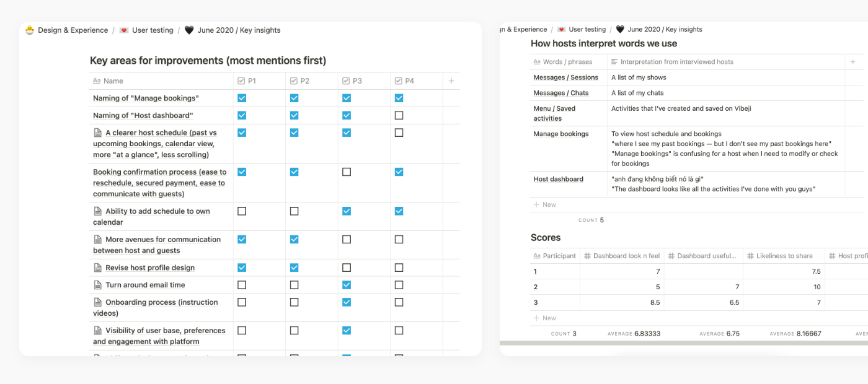This screenshot has width=868, height=384.
Task: Open the Likeliness to share column menu
Action: pos(784,256)
